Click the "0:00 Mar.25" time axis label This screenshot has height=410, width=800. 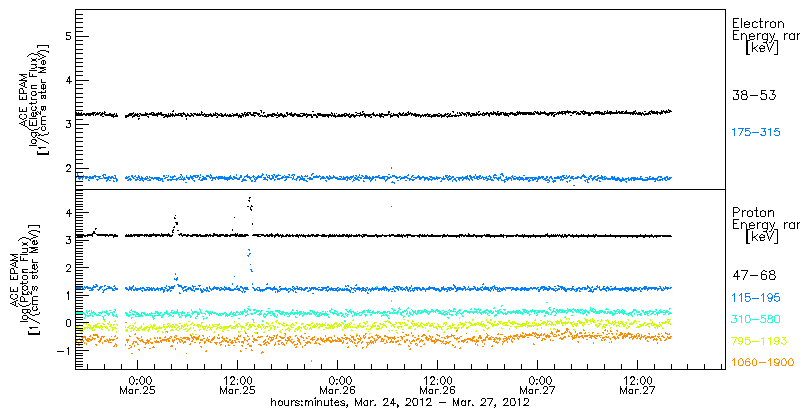pyautogui.click(x=139, y=386)
